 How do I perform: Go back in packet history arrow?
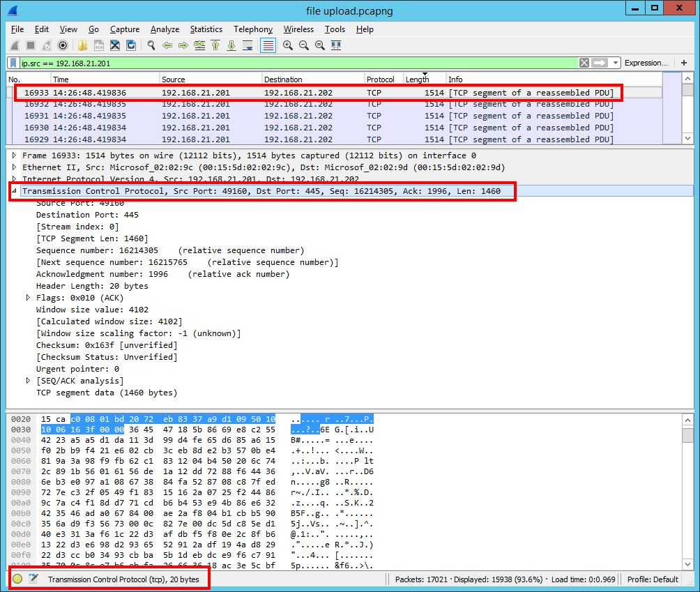[x=167, y=45]
